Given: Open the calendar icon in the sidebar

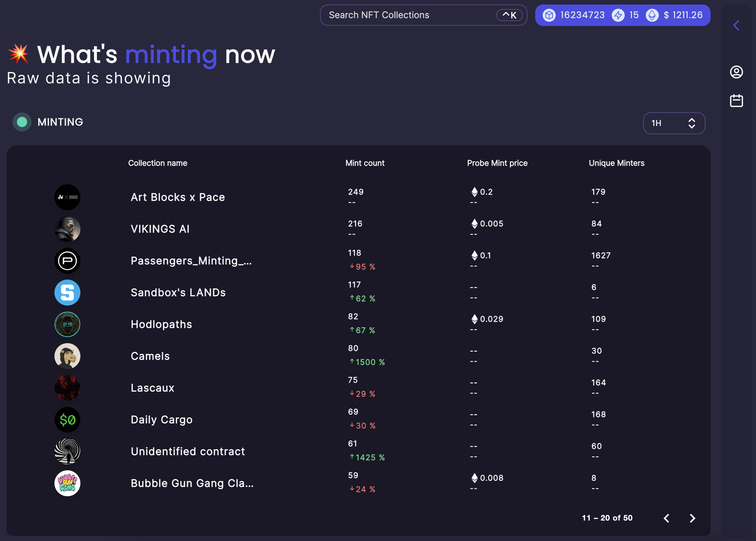Looking at the screenshot, I should point(737,100).
